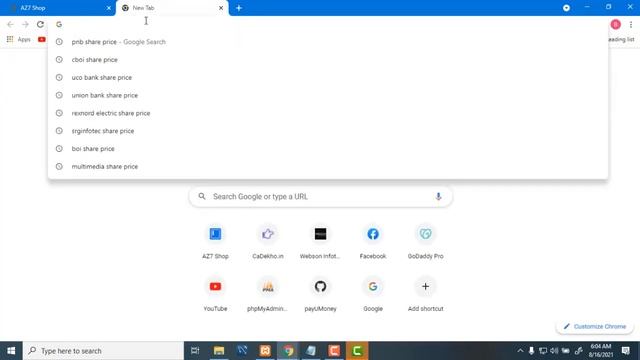Image resolution: width=640 pixels, height=360 pixels.
Task: Open the Apps bookmarks shortcut
Action: click(19, 39)
